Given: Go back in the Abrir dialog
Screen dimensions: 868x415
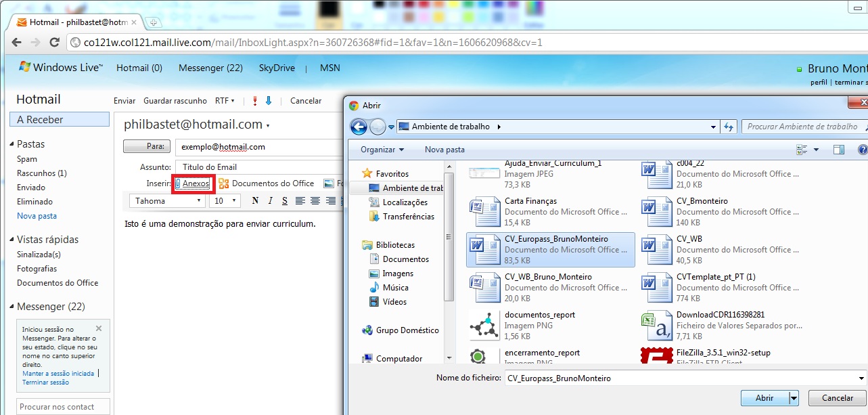Looking at the screenshot, I should pyautogui.click(x=359, y=127).
